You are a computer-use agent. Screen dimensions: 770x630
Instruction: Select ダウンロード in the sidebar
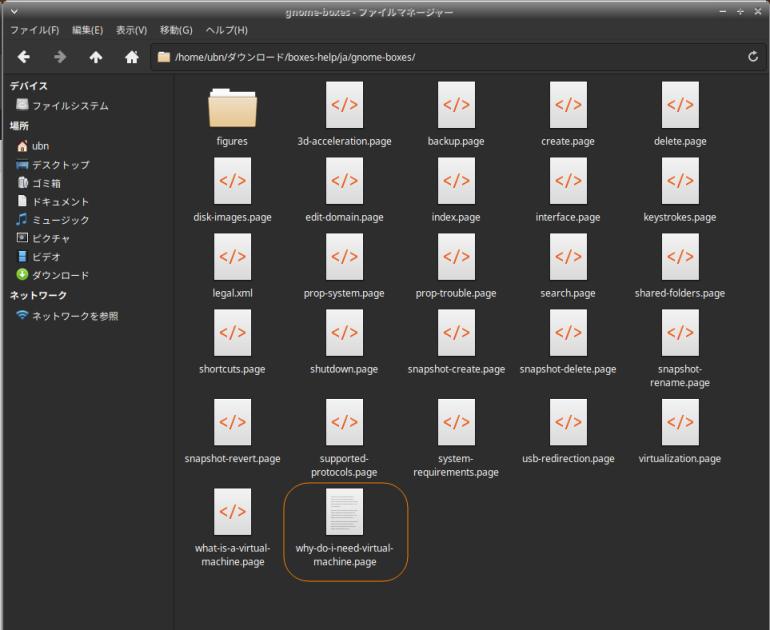[53, 275]
